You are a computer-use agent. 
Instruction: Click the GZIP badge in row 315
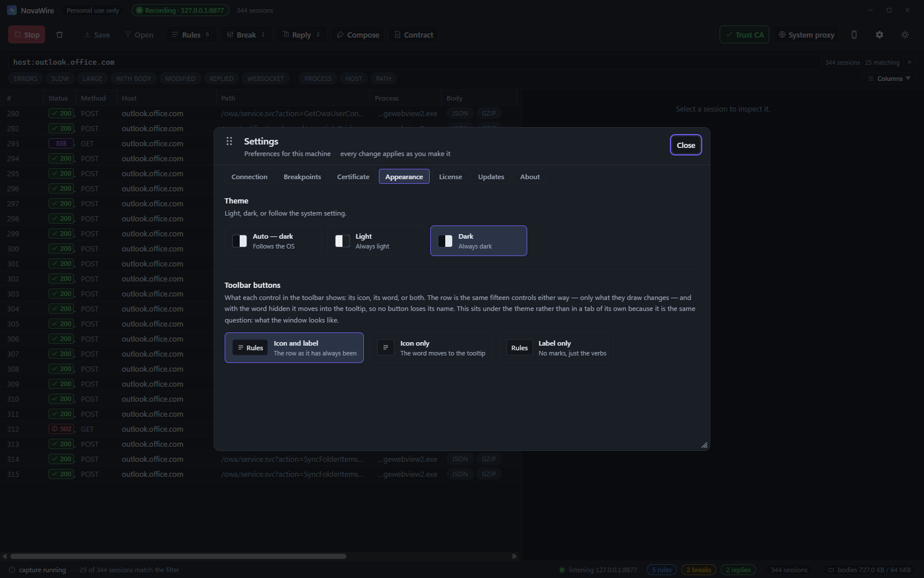(x=489, y=474)
